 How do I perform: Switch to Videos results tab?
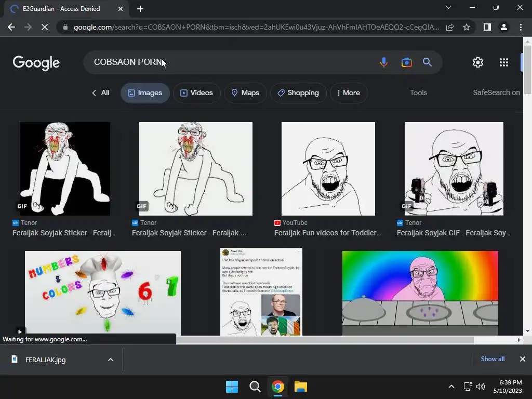(x=197, y=92)
